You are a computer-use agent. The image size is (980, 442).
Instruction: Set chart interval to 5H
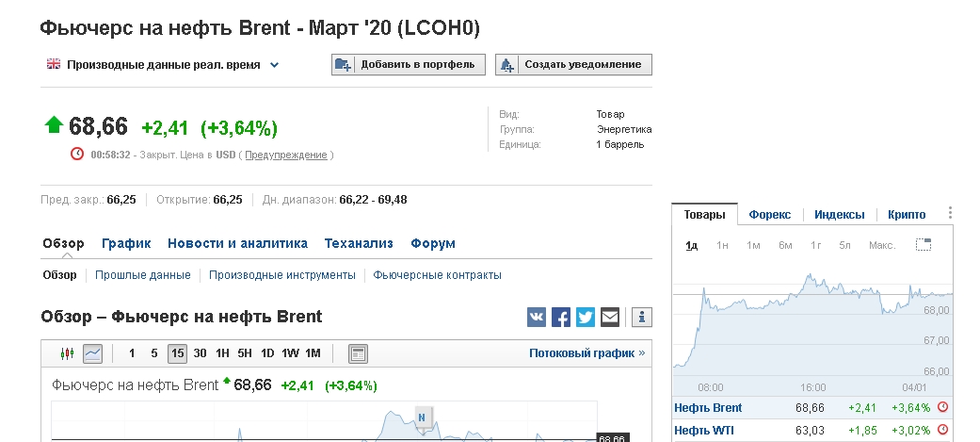(x=245, y=353)
